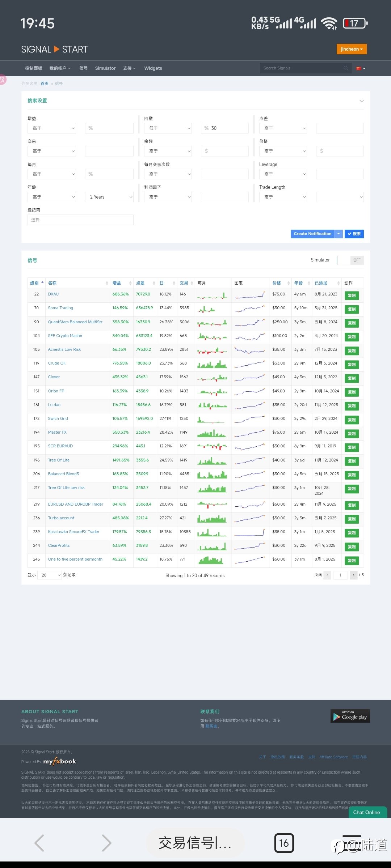Open SFE Crypto Master signal
Image resolution: width=391 pixels, height=868 pixels.
(65, 336)
